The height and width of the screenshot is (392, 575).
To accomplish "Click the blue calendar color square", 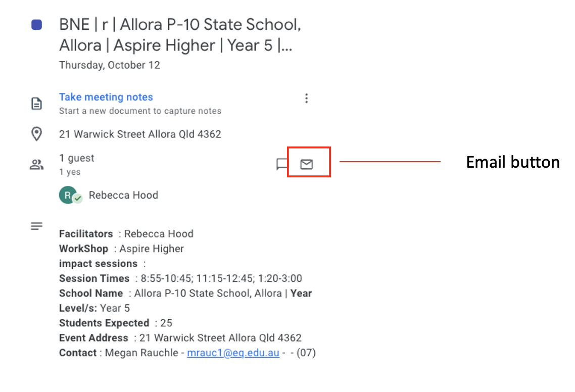I will coord(37,25).
